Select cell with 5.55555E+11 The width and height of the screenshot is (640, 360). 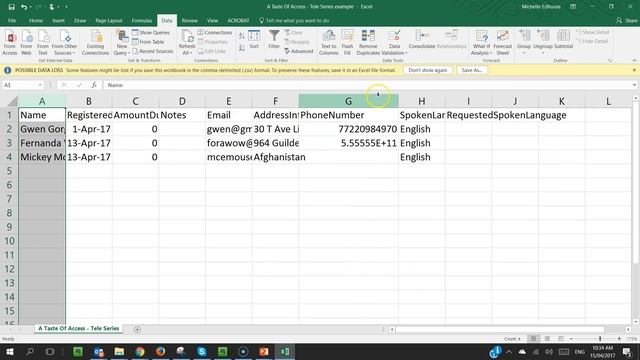(x=348, y=143)
